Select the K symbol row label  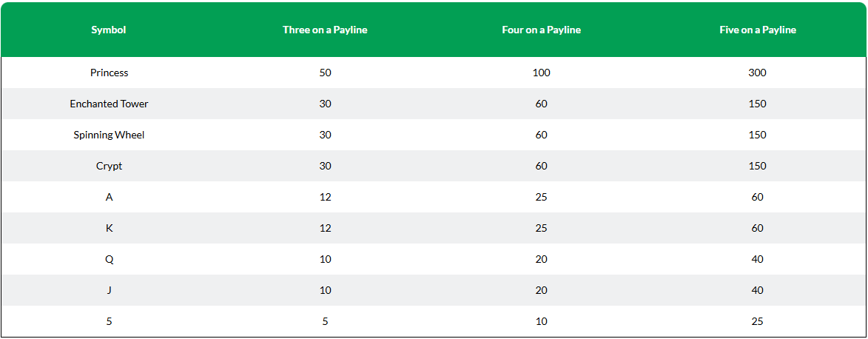click(x=109, y=228)
